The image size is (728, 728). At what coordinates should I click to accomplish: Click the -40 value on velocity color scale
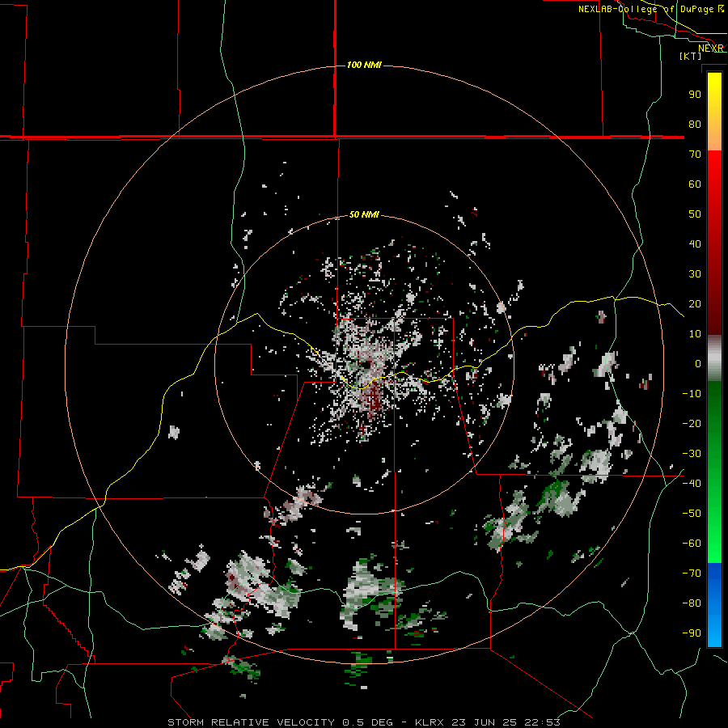click(x=692, y=484)
